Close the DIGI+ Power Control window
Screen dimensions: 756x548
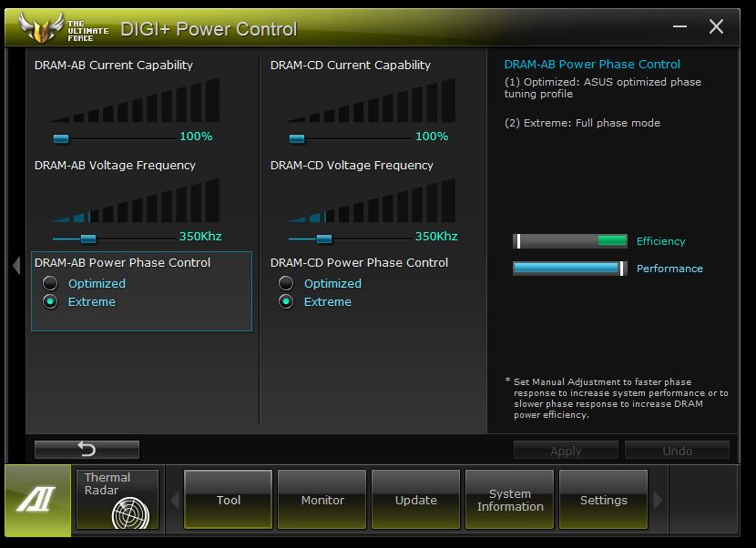click(x=716, y=26)
